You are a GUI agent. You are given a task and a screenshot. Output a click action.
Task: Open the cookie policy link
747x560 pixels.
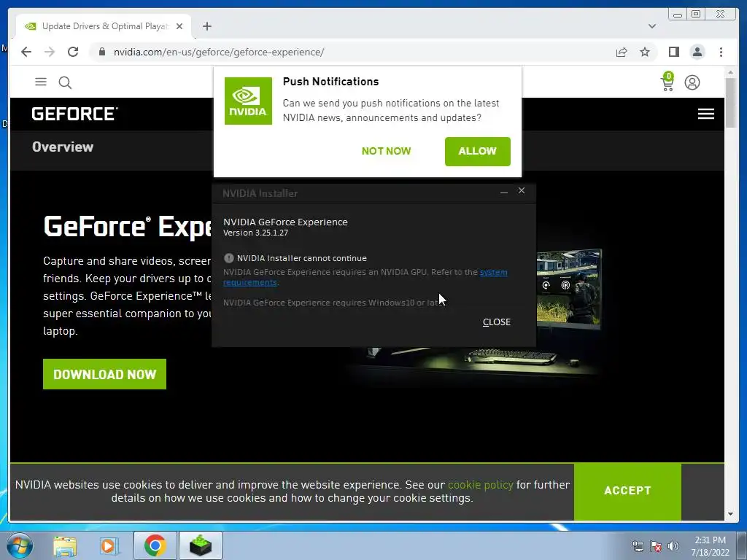click(x=481, y=485)
